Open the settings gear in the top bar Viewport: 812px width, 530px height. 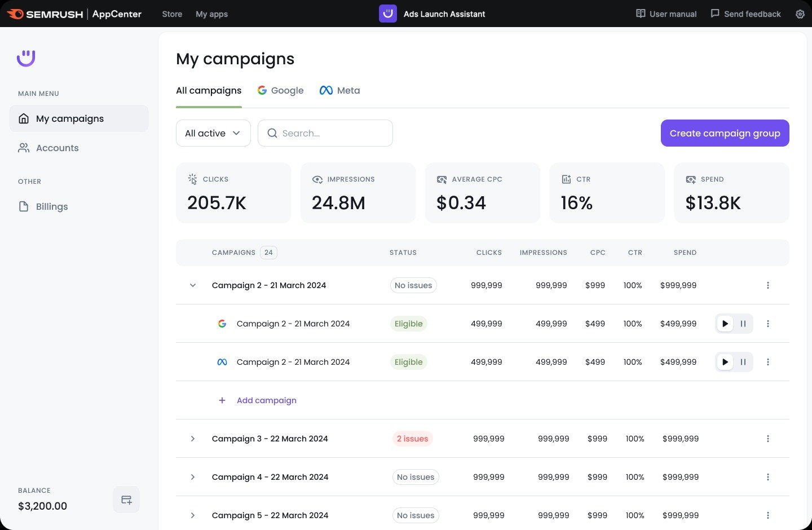pos(800,14)
